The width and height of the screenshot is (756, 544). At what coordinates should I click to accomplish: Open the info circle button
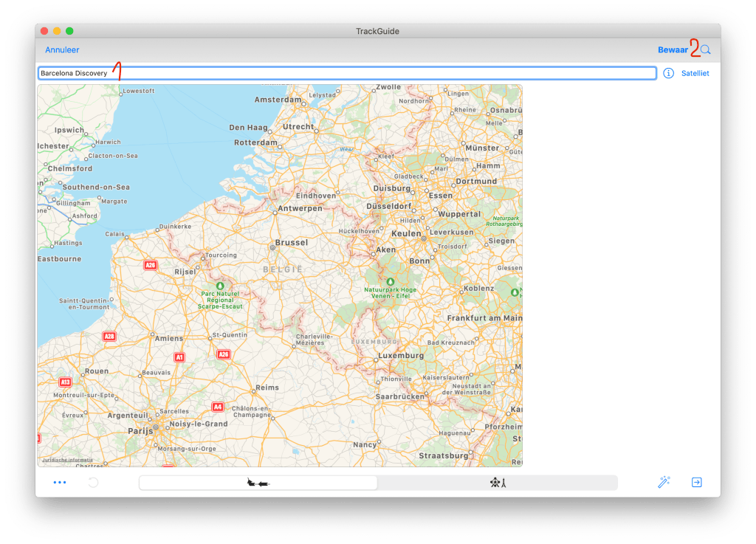point(668,73)
